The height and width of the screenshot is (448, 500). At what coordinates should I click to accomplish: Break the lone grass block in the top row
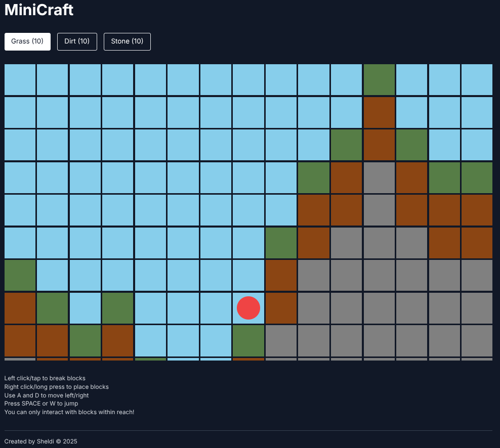click(x=379, y=79)
